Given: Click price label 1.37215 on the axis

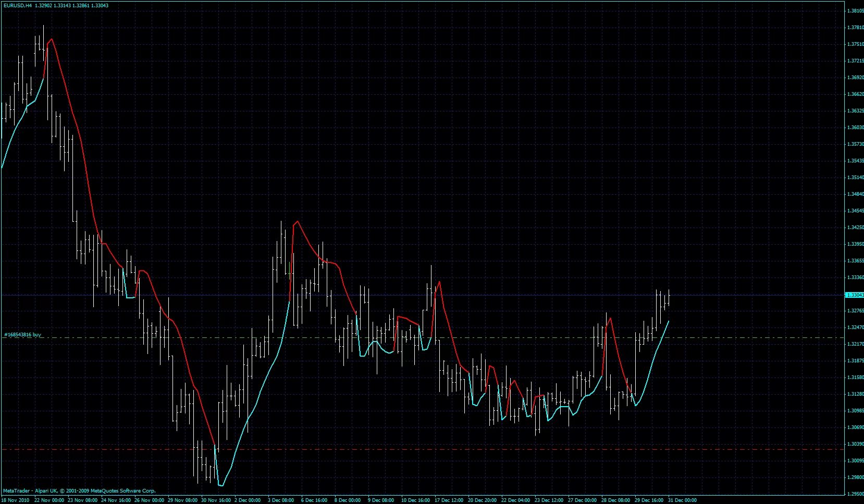Looking at the screenshot, I should coord(855,61).
